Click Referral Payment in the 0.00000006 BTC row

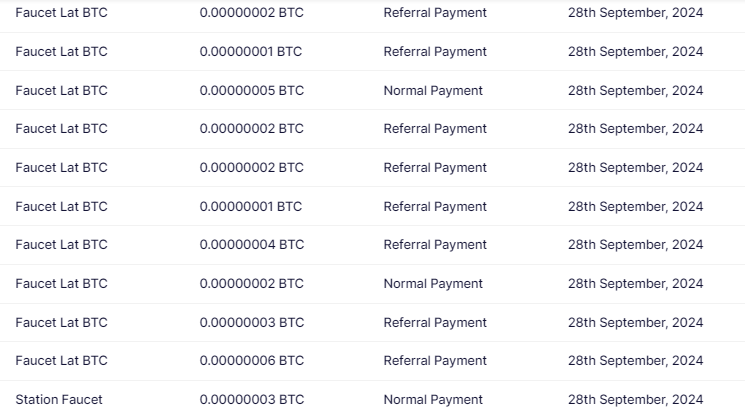point(435,360)
